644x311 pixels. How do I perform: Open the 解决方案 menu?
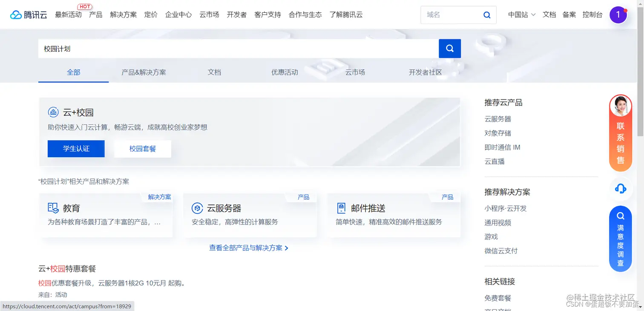[124, 14]
